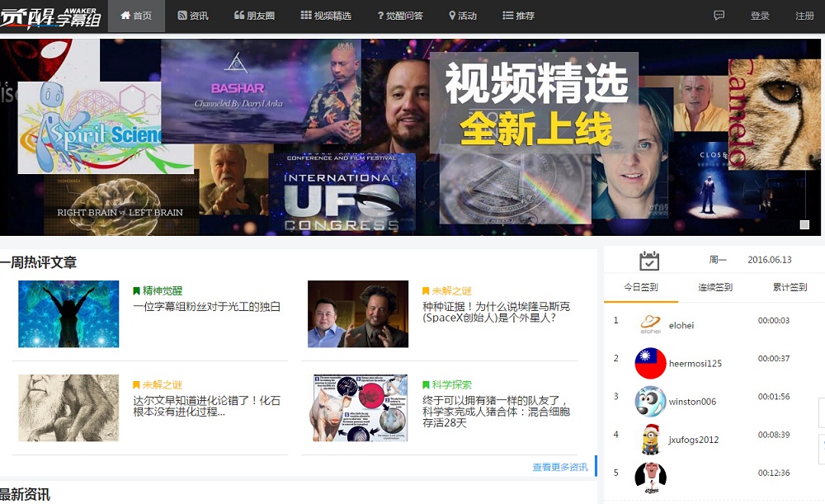Open the Darwin ape sketch thumbnail
Screen dimensions: 825x504
click(68, 407)
